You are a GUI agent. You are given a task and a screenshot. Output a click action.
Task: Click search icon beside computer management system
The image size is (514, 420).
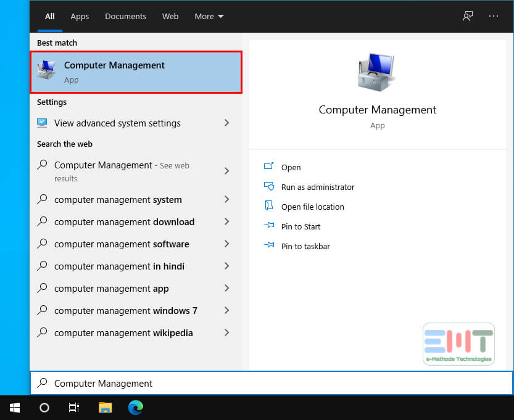point(43,199)
